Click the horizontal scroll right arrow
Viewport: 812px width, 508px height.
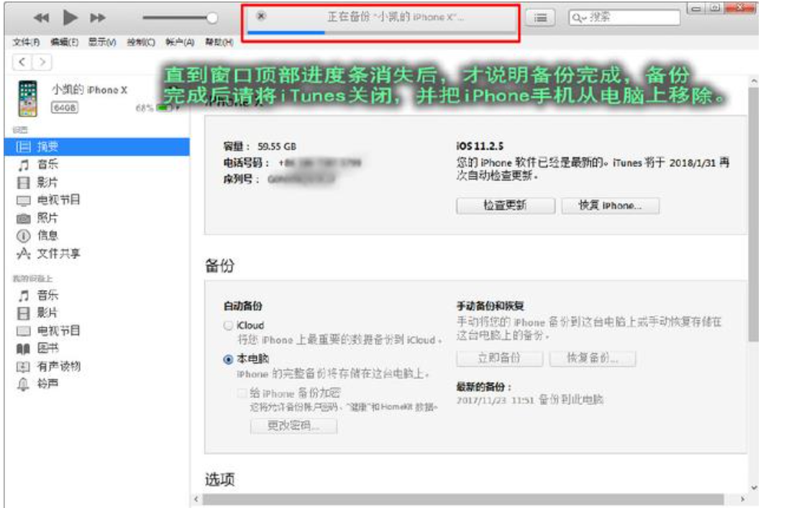[x=743, y=499]
